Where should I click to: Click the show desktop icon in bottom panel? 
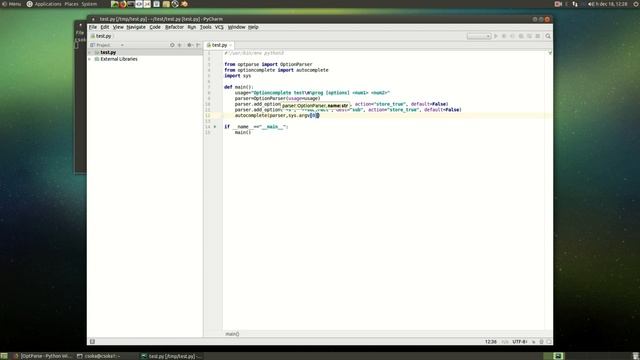(4, 356)
